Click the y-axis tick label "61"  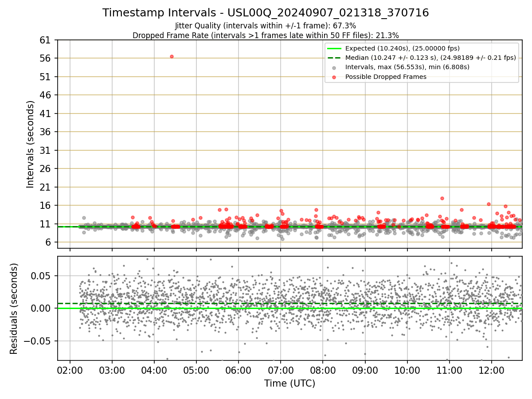(46, 40)
